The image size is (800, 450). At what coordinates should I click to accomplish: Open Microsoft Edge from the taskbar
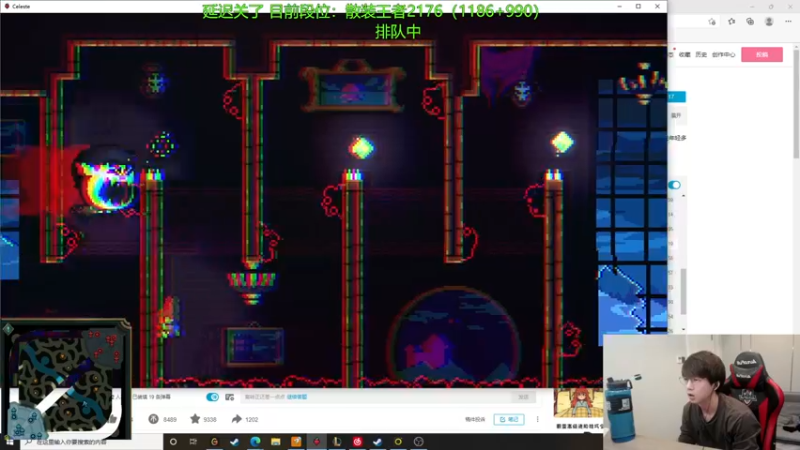[x=255, y=442]
